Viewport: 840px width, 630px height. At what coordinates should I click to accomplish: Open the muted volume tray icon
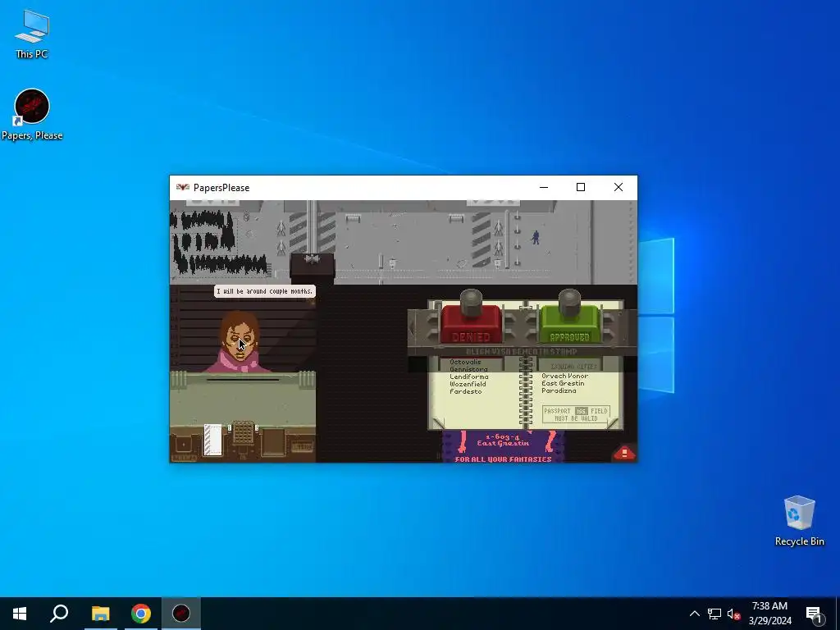tap(733, 614)
